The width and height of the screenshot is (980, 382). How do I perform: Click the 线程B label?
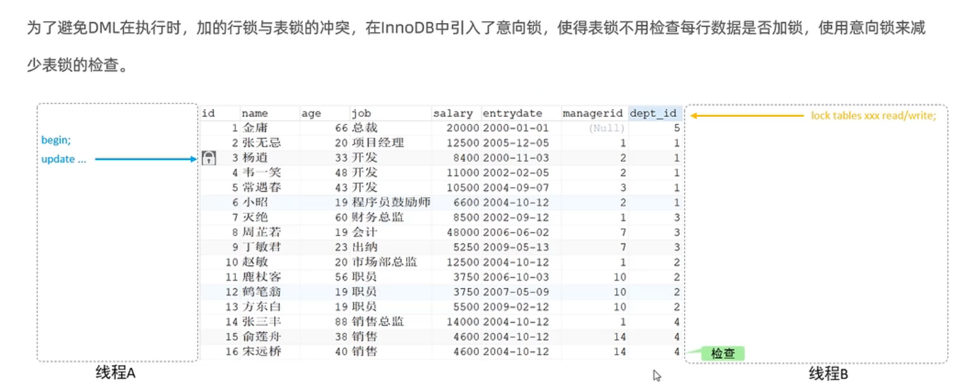828,373
